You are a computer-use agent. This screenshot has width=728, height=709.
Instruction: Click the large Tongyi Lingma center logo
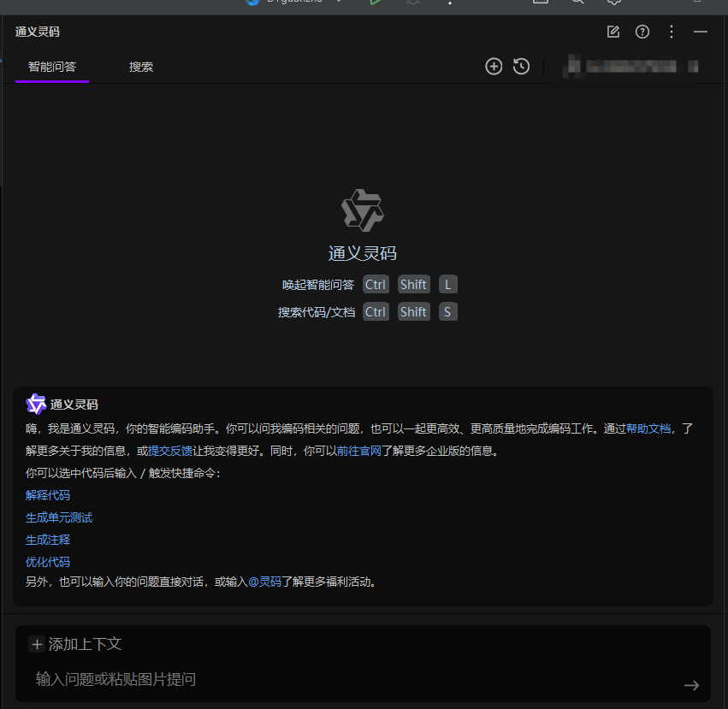point(363,210)
